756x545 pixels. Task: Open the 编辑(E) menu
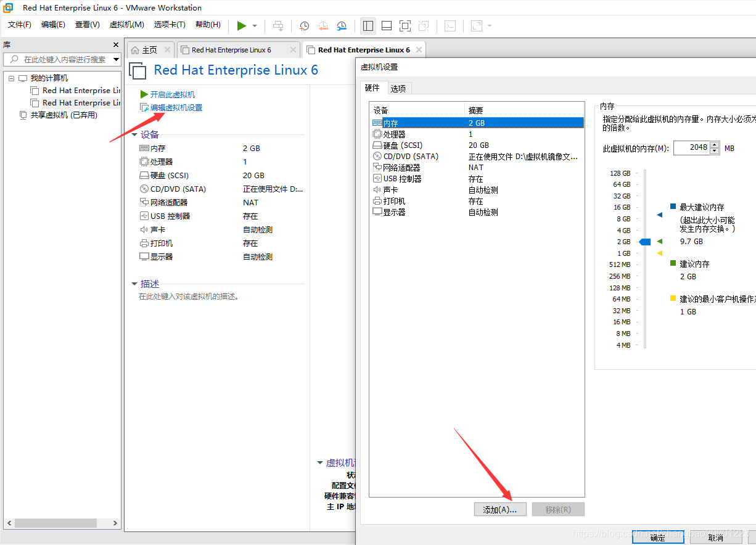(x=53, y=25)
